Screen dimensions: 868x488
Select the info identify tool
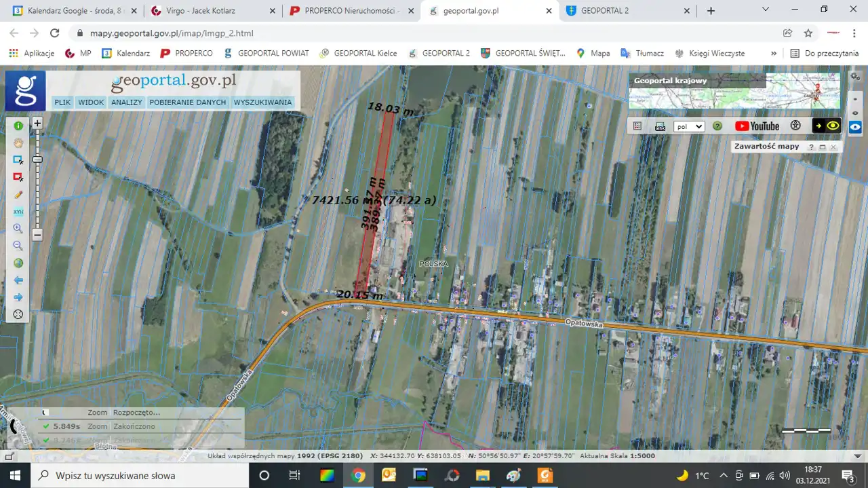(x=18, y=126)
